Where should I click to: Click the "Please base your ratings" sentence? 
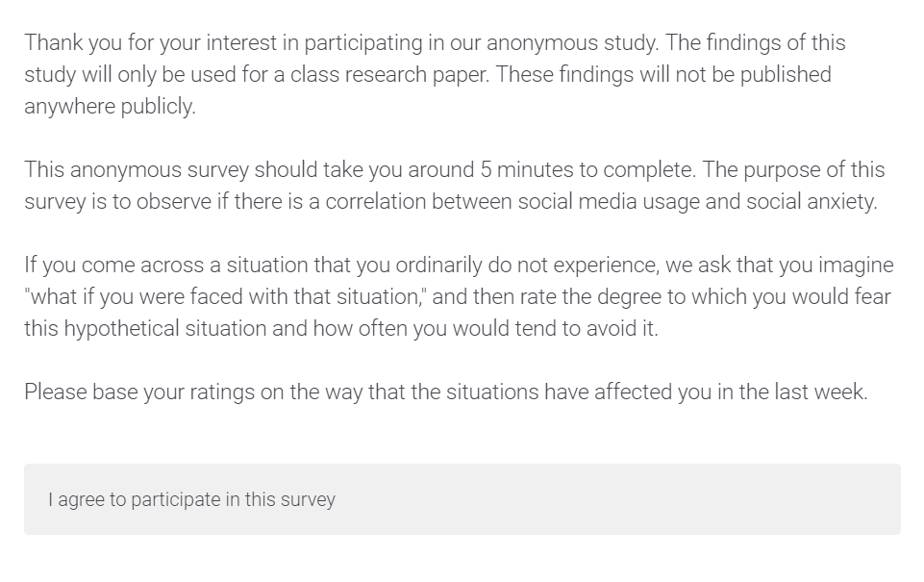(446, 392)
